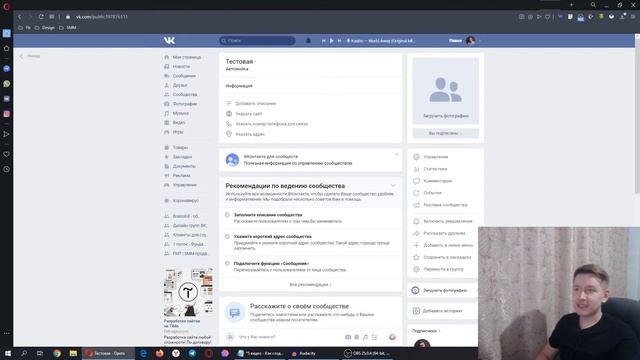Click Сохранить в закладках star

click(x=416, y=257)
